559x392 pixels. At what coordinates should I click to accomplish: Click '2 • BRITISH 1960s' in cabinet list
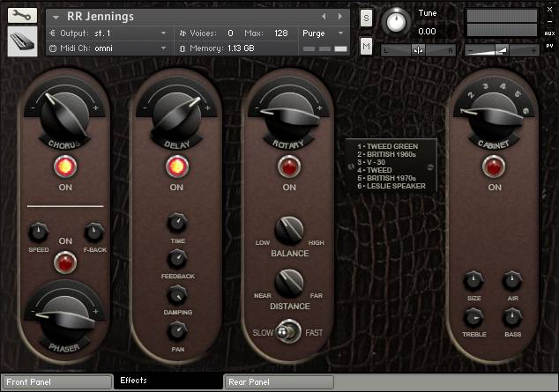(x=387, y=154)
